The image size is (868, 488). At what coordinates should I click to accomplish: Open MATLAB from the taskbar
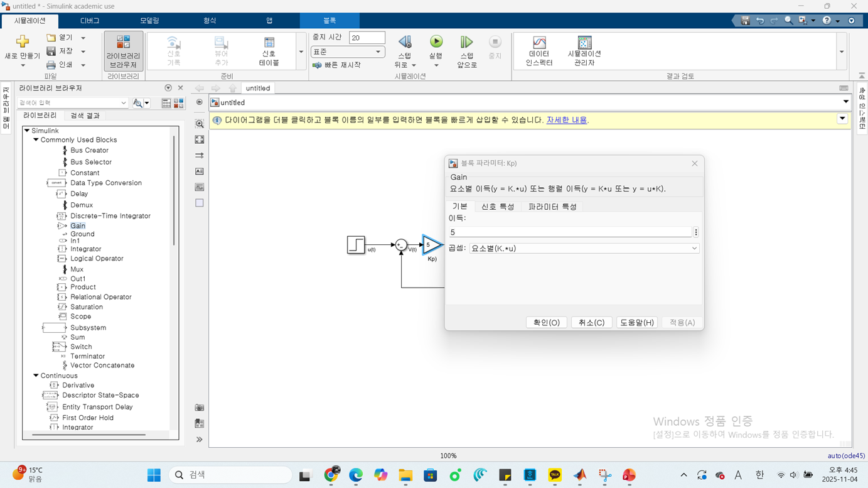[580, 475]
